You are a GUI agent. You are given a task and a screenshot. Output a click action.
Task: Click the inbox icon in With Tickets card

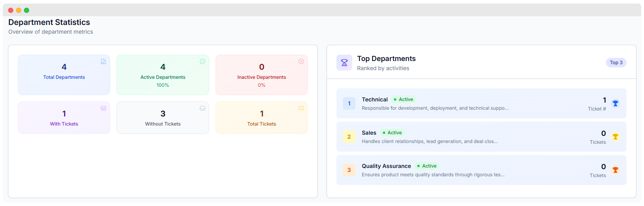coord(103,108)
